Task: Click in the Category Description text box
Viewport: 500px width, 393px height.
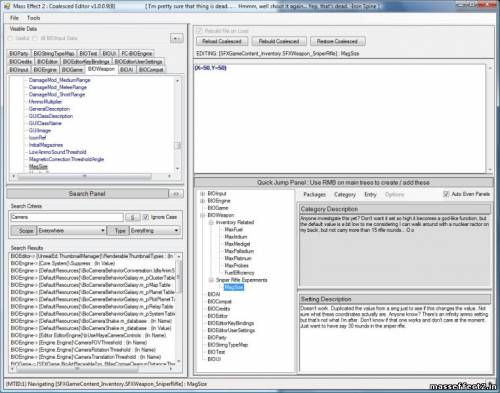Action: (x=395, y=251)
